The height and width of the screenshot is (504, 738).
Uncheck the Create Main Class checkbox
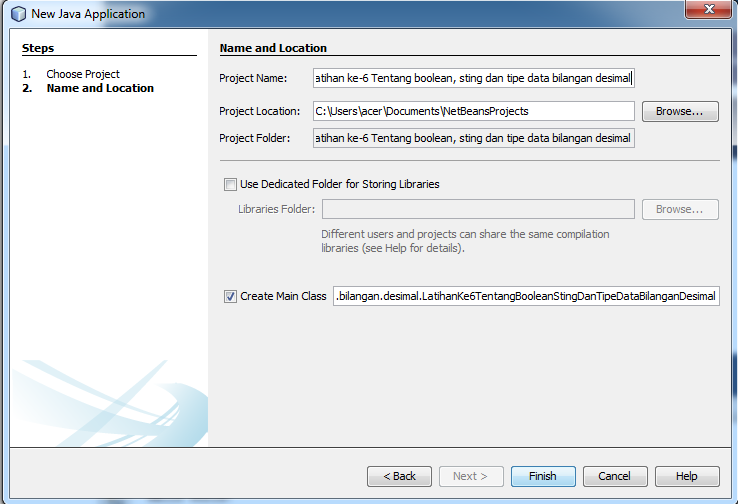point(230,296)
